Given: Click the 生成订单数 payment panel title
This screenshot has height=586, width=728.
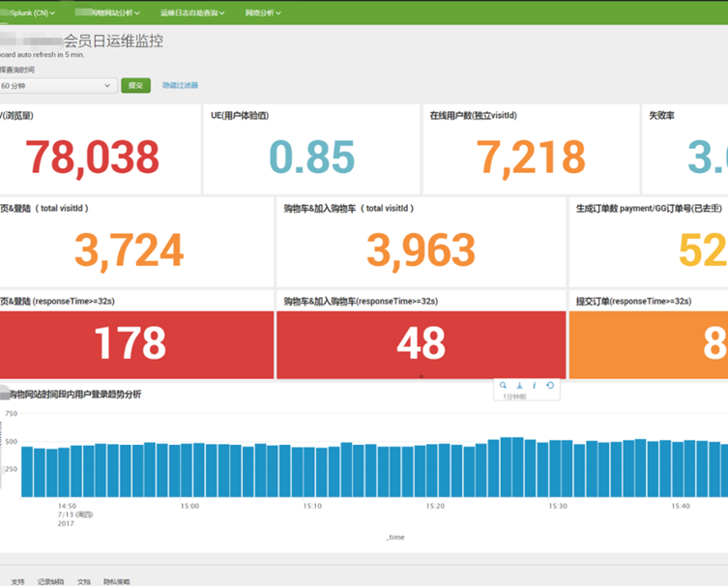Looking at the screenshot, I should pyautogui.click(x=649, y=209).
